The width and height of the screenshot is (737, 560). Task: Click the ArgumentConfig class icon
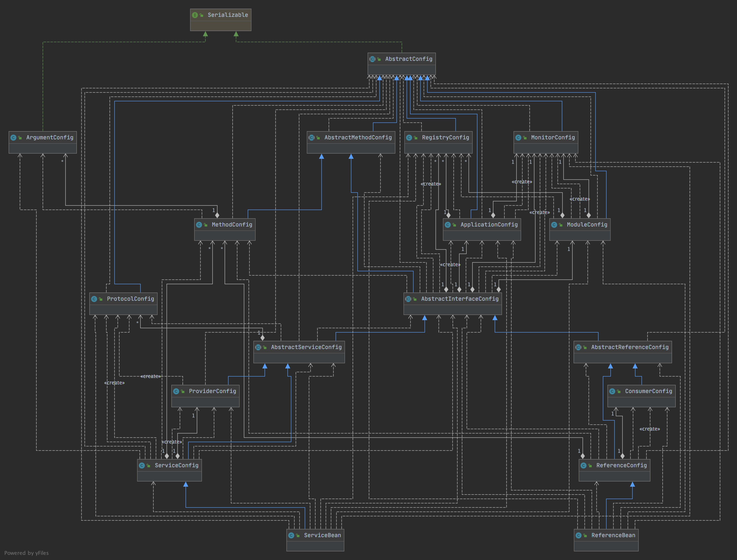[13, 138]
